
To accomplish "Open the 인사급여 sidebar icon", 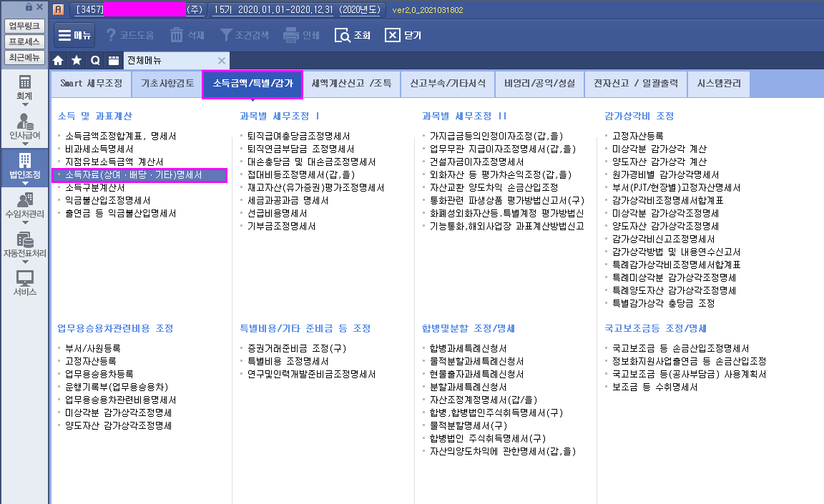I will click(x=25, y=122).
